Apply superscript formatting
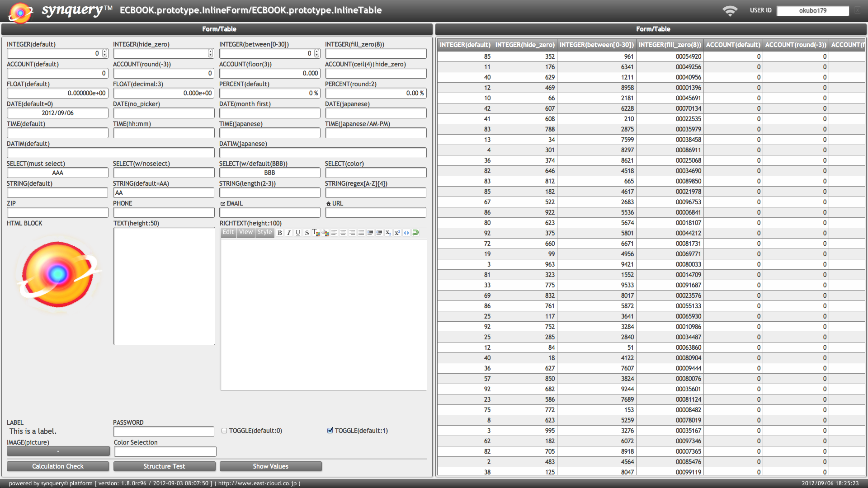 (x=397, y=233)
